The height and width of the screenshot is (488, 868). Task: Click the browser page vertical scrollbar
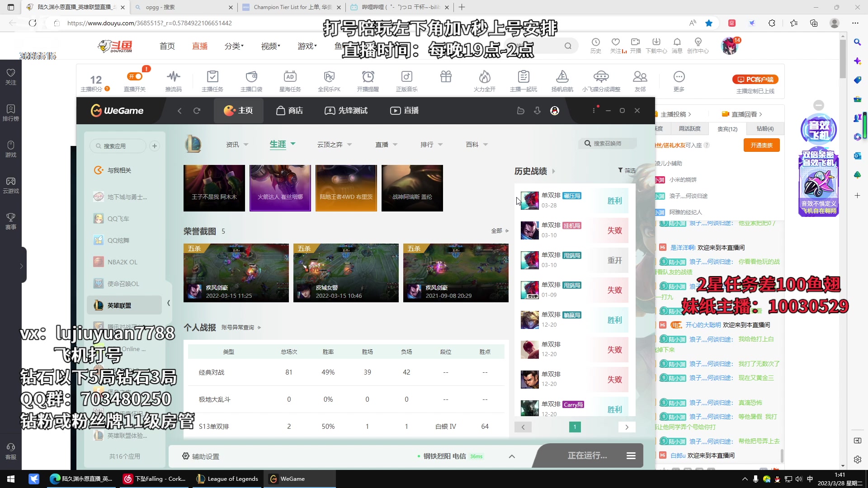click(x=843, y=59)
